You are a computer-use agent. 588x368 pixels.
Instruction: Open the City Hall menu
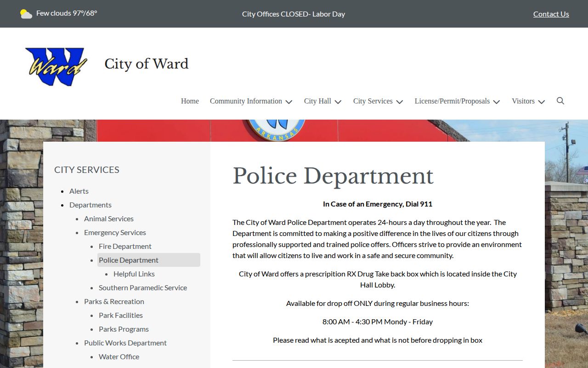[x=317, y=101]
